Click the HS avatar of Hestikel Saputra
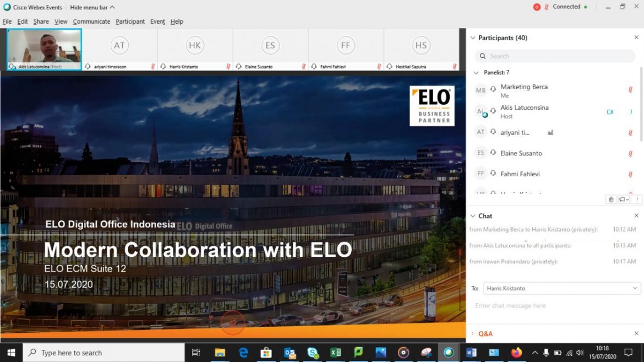Viewport: 644px width, 362px height. pos(421,45)
